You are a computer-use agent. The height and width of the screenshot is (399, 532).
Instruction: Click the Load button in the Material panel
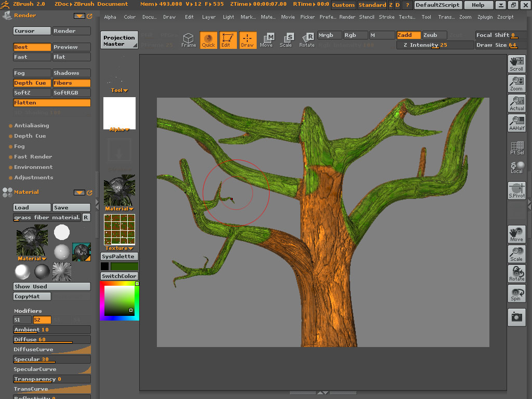tap(32, 207)
